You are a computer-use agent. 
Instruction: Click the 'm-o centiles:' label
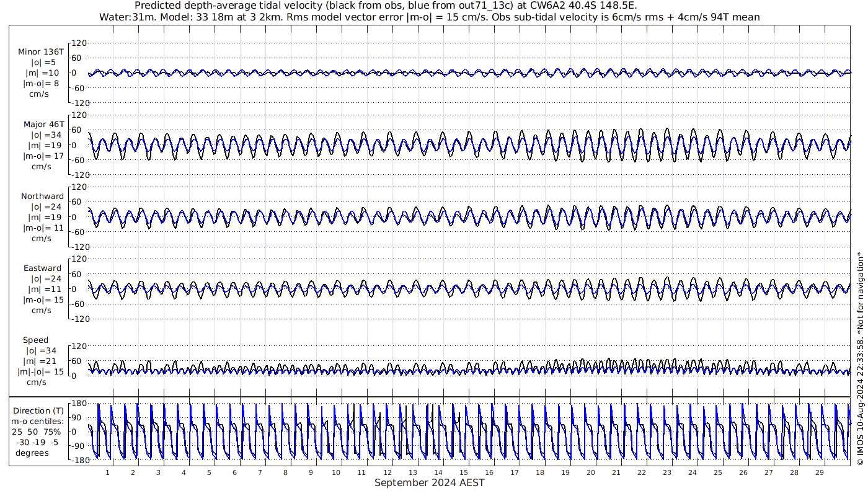(x=37, y=422)
